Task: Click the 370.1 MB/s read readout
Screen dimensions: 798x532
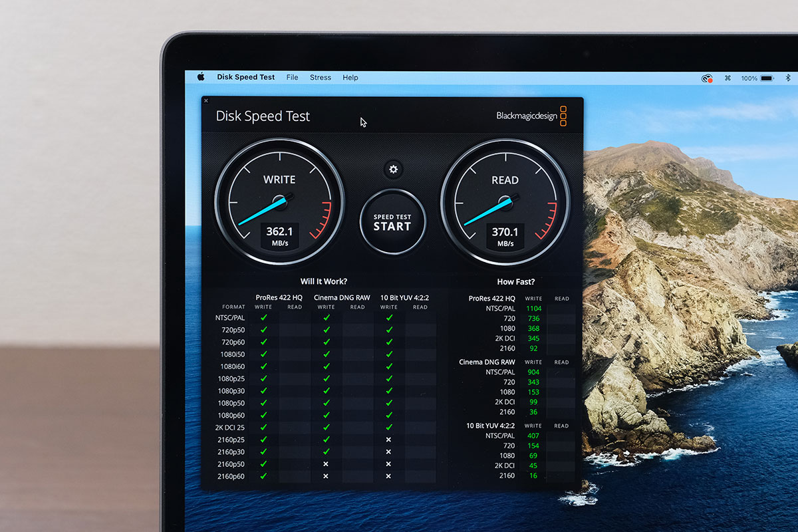Action: (505, 236)
